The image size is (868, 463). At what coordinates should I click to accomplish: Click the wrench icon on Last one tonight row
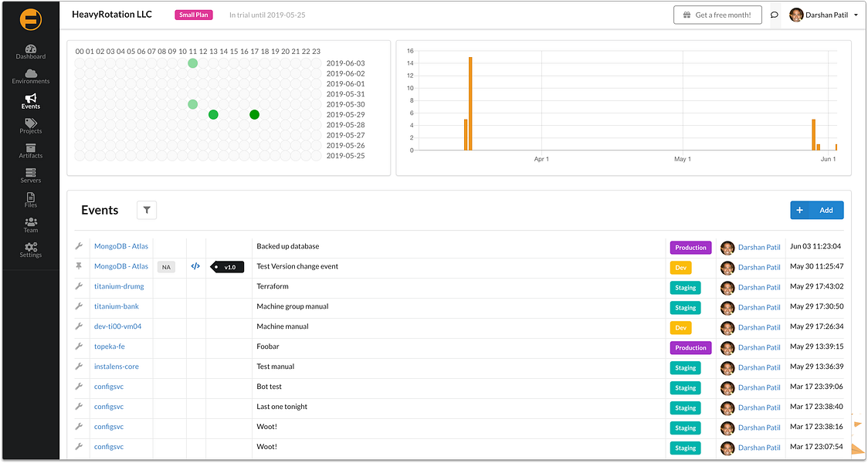pos(80,406)
